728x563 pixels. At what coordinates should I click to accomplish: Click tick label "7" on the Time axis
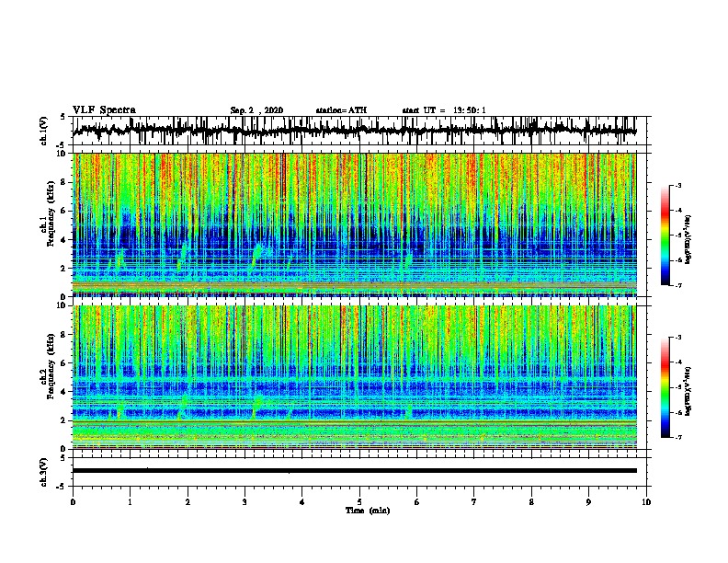[474, 502]
